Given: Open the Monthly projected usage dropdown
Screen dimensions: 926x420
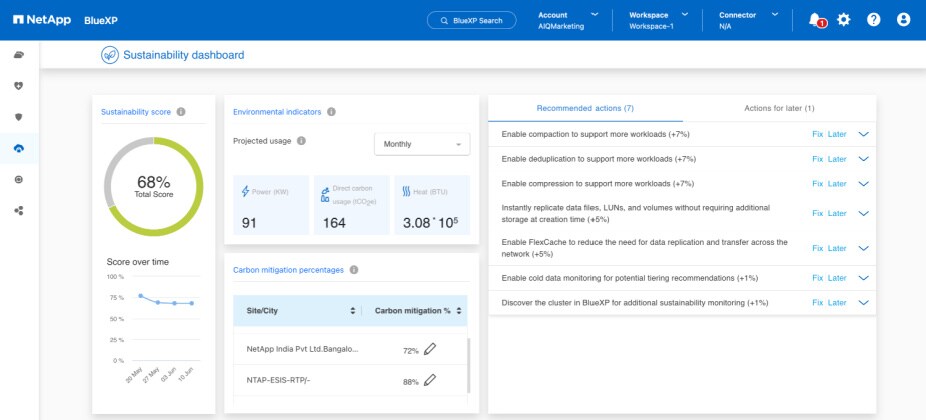Looking at the screenshot, I should coord(421,144).
